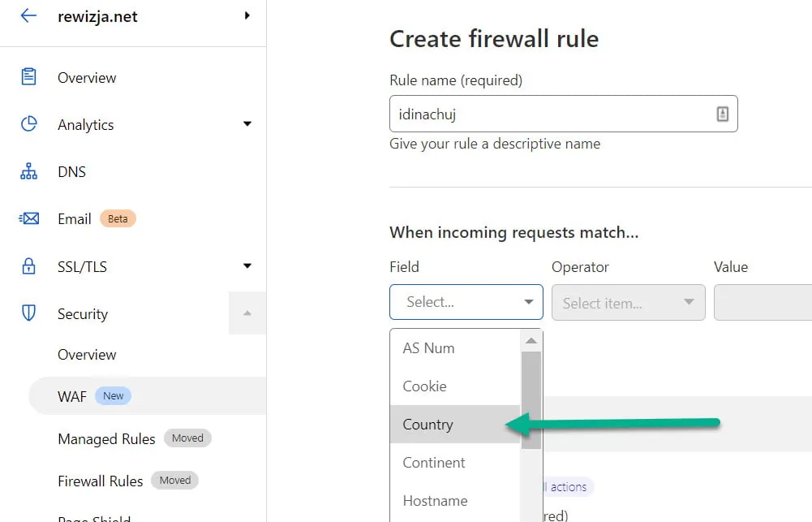Expand the Analytics submenu arrow
The image size is (812, 522).
pyautogui.click(x=247, y=124)
